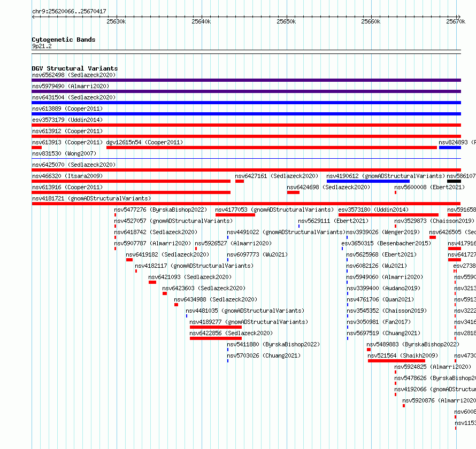476x449 pixels.
Task: Open esv3573180 (Uddin2014) variant
Action: point(373,210)
